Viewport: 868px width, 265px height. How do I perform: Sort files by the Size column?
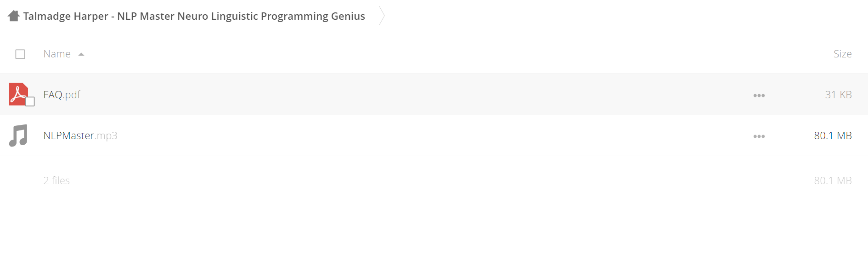842,54
